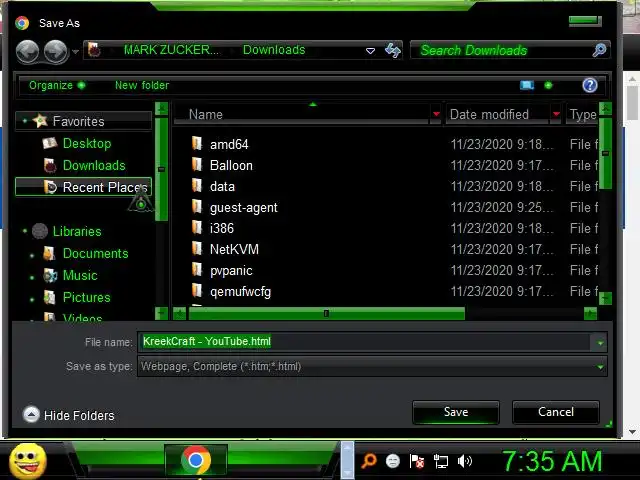Open the view options dropdown dot
The height and width of the screenshot is (480, 640).
548,85
